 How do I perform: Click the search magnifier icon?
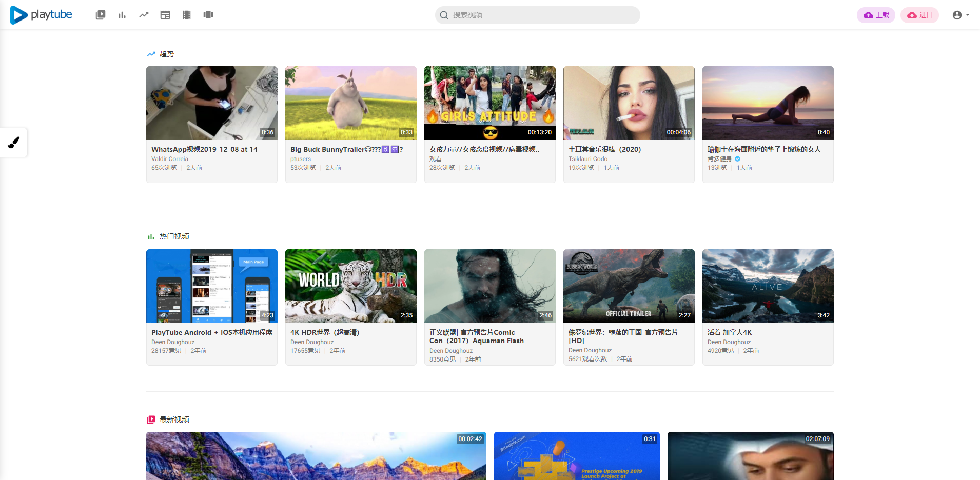[x=443, y=15]
